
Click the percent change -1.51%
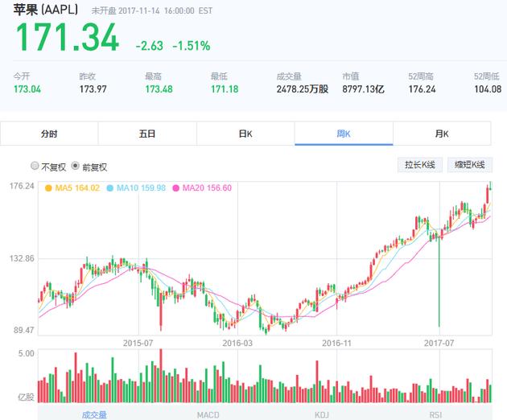click(x=192, y=46)
